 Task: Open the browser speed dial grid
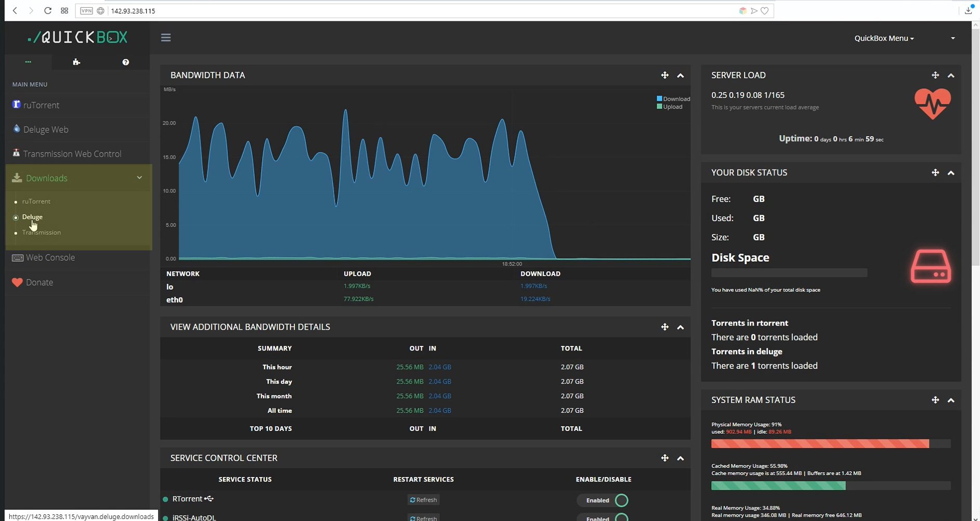coord(64,10)
